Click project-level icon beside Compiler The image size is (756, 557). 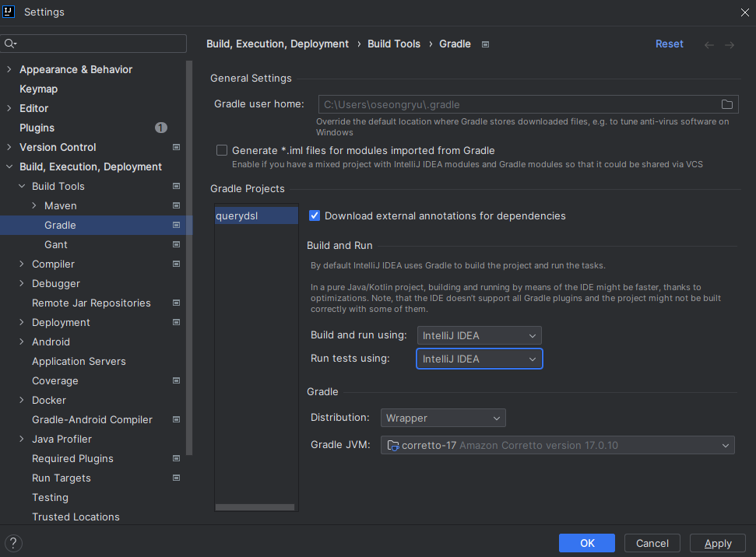click(x=177, y=264)
